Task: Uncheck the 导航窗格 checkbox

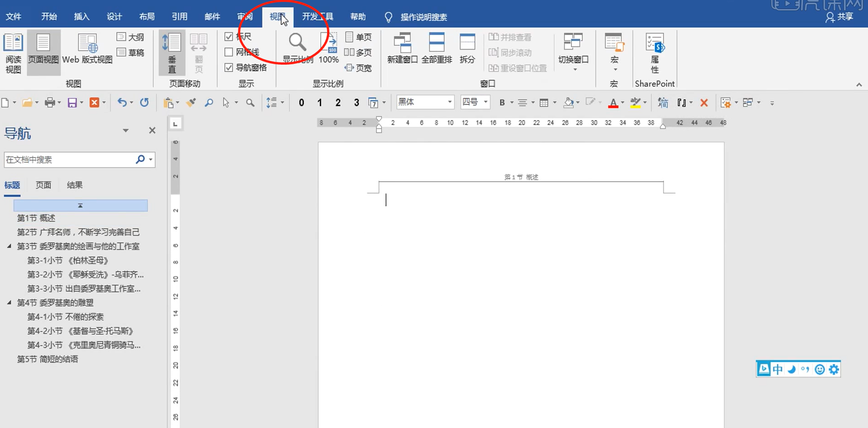Action: (229, 68)
